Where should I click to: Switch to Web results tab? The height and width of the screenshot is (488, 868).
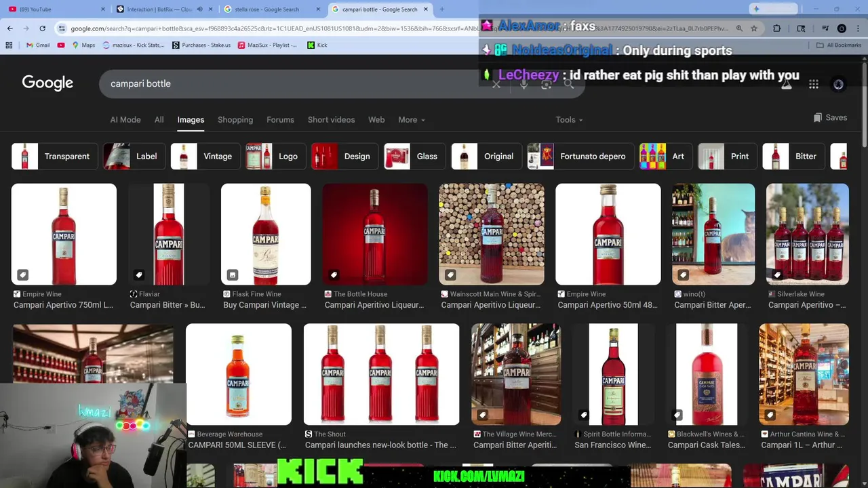point(376,120)
